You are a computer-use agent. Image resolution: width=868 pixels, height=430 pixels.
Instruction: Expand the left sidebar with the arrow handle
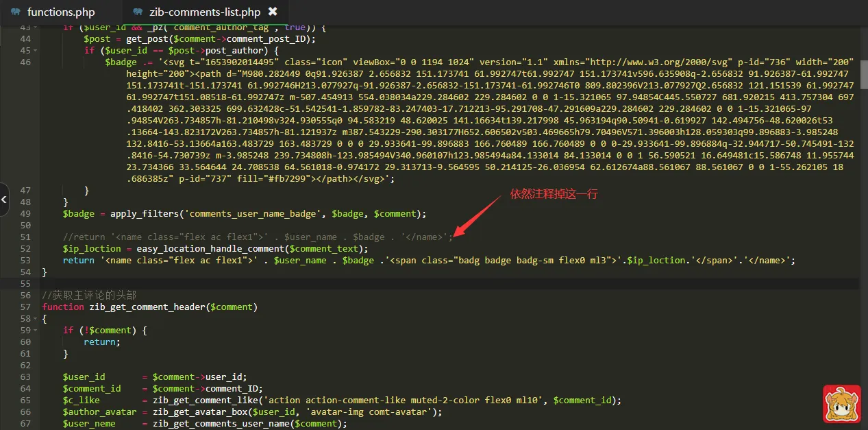4,200
